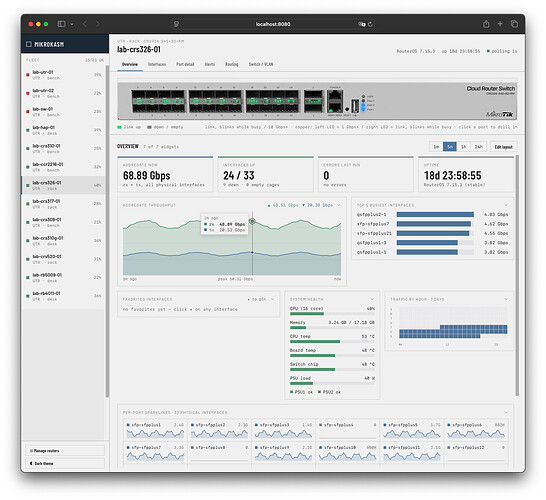Image resolution: width=546 pixels, height=500 pixels.
Task: Collapse the Per-Port Sparklines widget chevron
Action: (x=506, y=412)
